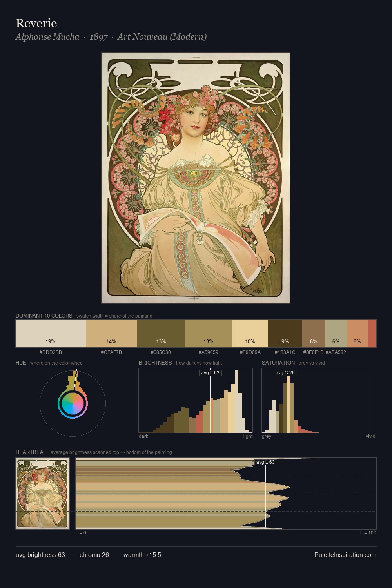Screen dimensions: 392x588
Task: Click the avg C 26 label in Saturation chart
Action: [x=285, y=373]
